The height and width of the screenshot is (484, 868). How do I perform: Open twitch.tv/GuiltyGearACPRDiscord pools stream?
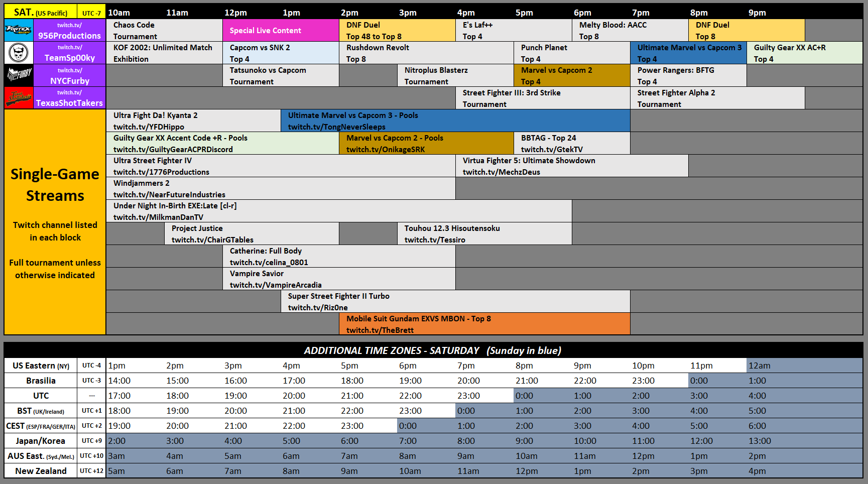click(x=222, y=143)
